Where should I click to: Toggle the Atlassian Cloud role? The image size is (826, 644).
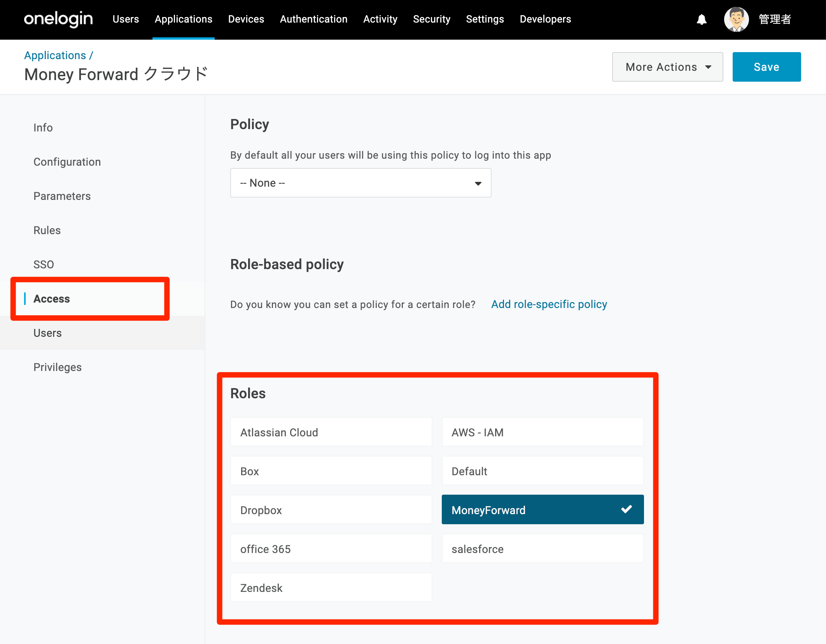coord(331,432)
